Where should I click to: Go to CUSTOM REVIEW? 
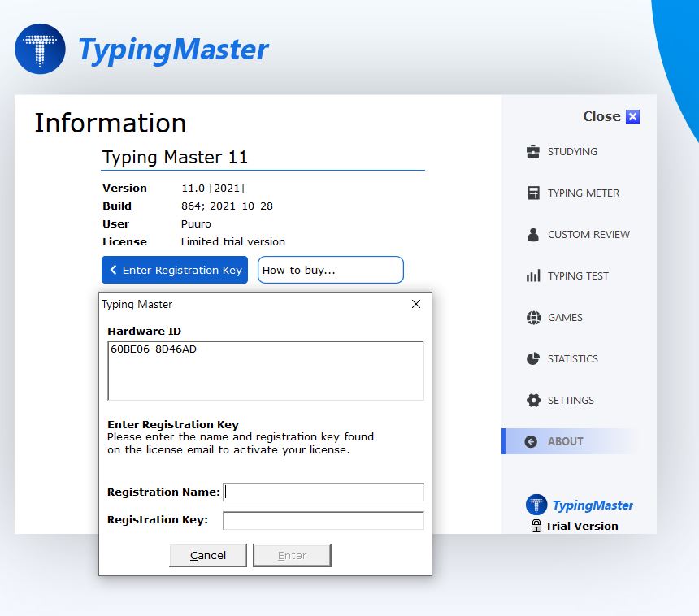[x=588, y=235]
